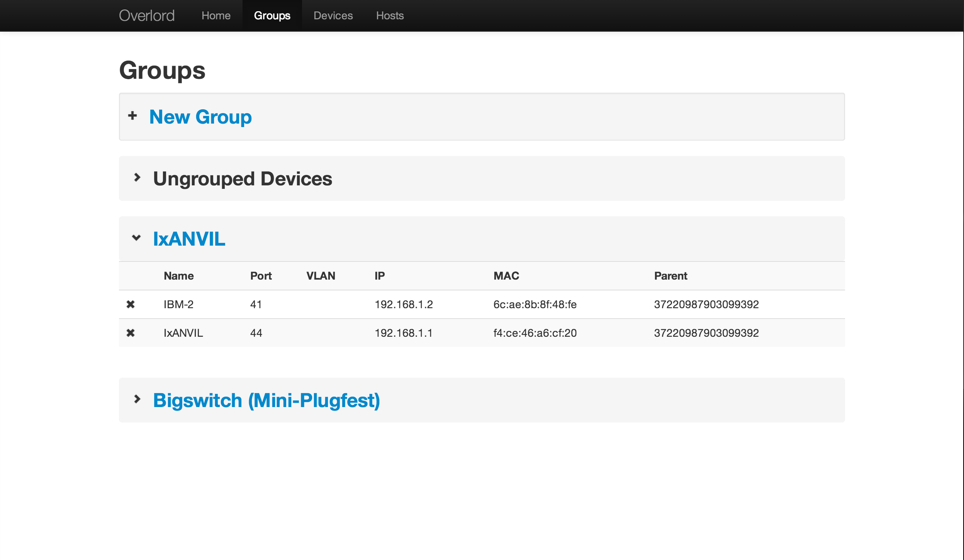Click the MAC address 6c:ae:8b:8f:48:fe

click(535, 304)
